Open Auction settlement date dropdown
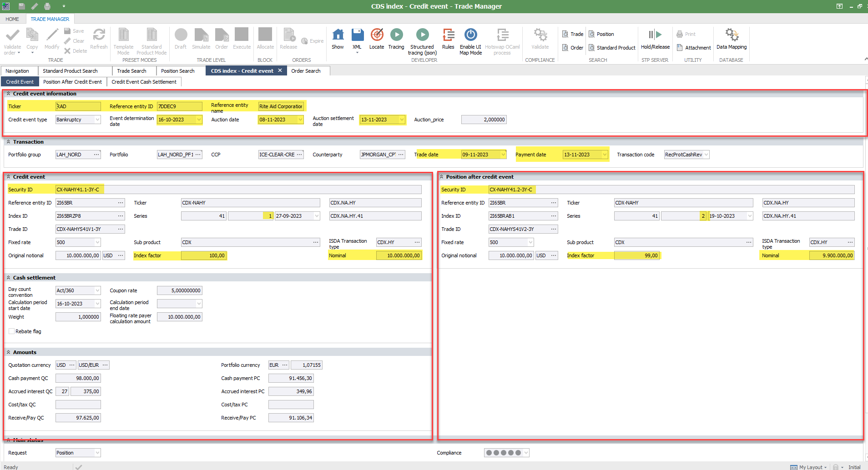 402,120
